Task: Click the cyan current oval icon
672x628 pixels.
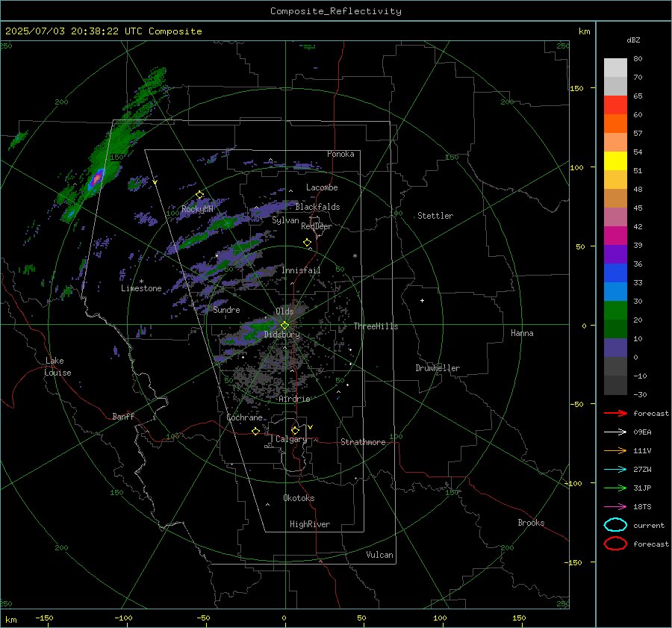Action: pyautogui.click(x=615, y=525)
